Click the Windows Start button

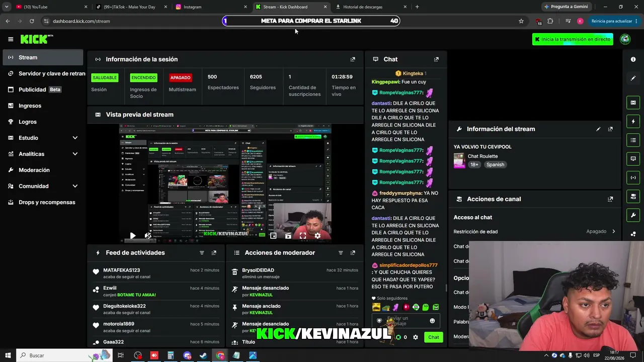pos(8,355)
